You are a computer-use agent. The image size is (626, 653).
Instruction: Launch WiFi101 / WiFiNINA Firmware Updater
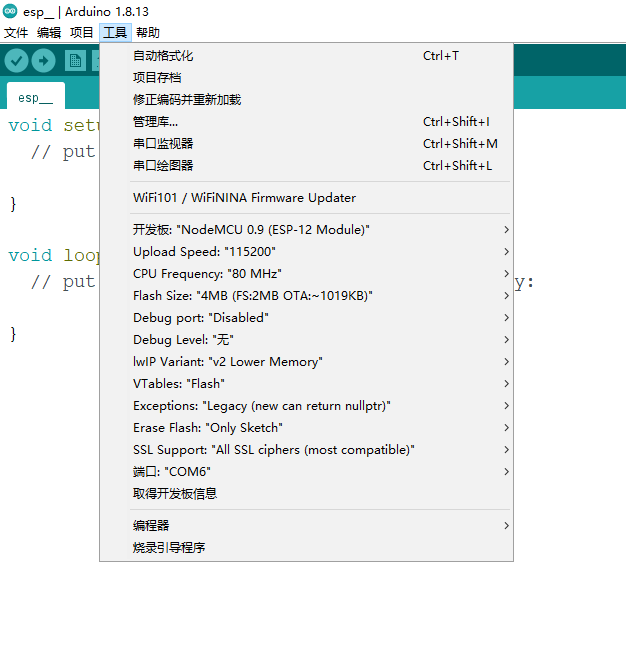point(306,198)
